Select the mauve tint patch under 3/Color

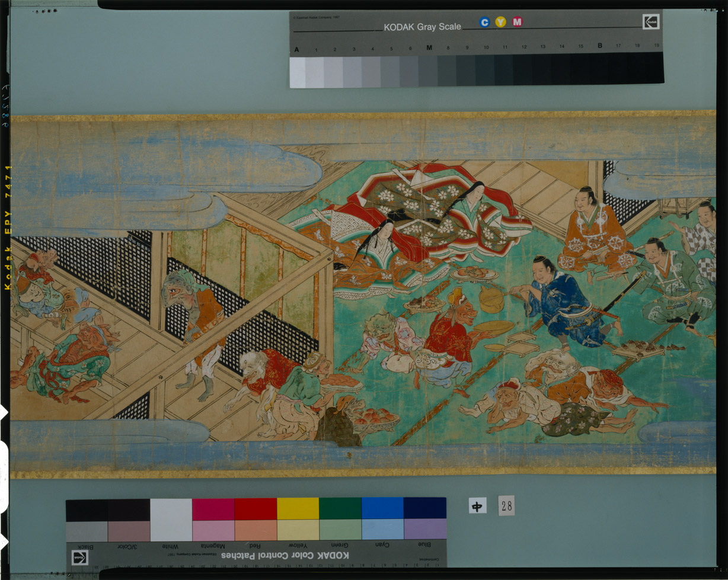[x=129, y=531]
